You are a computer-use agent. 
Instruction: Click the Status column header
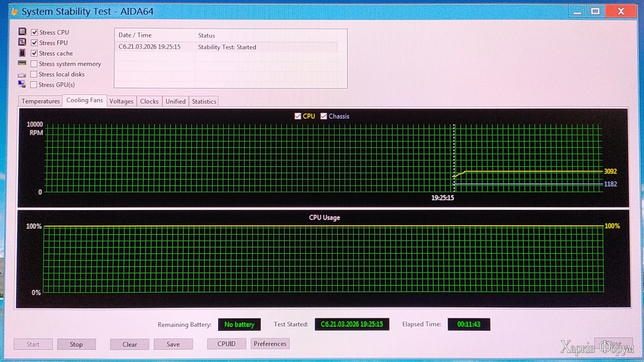[207, 35]
